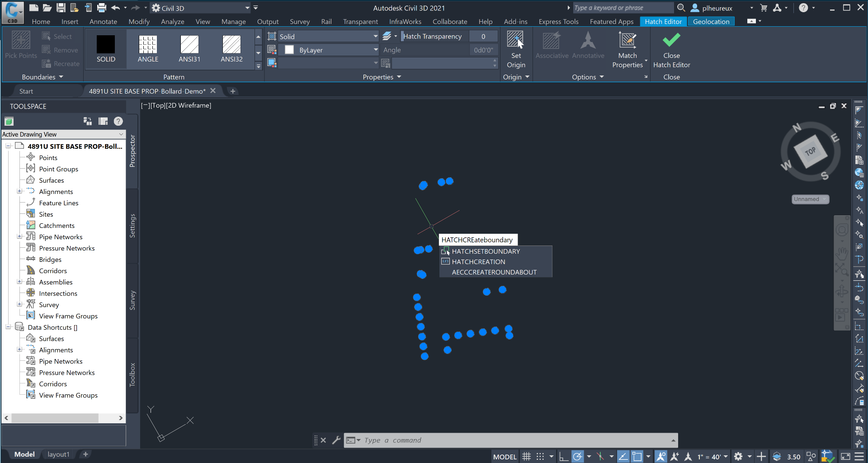Add a new drawing tab with plus
Viewport: 868px width, 463px height.
[232, 91]
